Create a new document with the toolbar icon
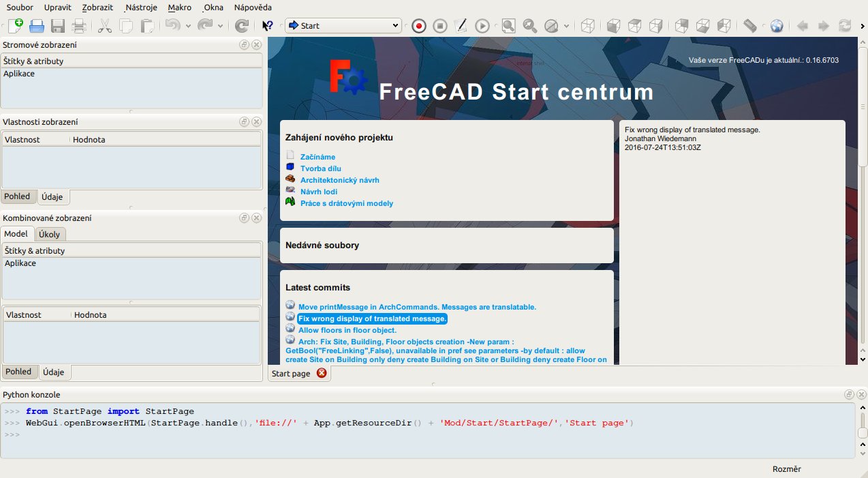The height and width of the screenshot is (478, 868). [x=15, y=26]
